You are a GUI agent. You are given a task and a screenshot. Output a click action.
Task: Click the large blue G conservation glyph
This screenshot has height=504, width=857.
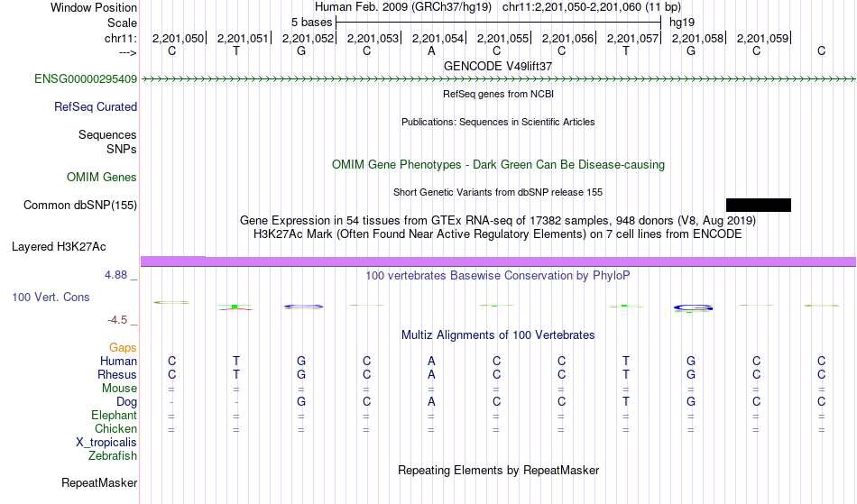(693, 308)
